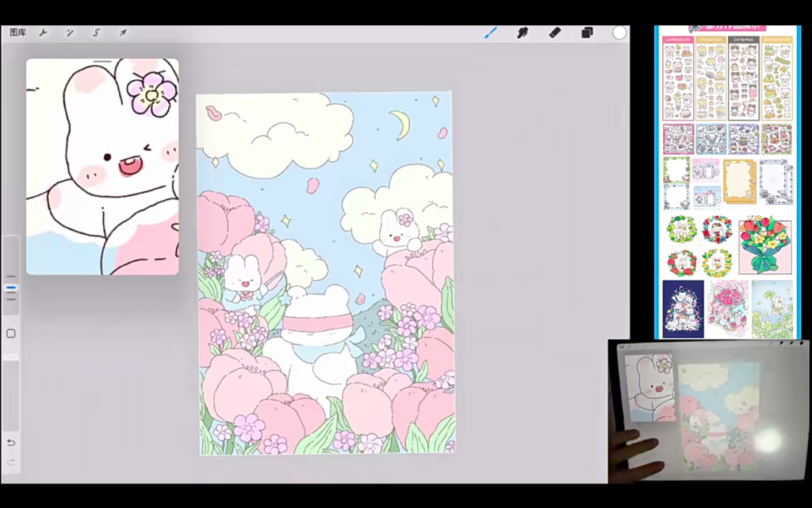This screenshot has width=812, height=508.
Task: Activate the Transform arrow tool
Action: tap(123, 33)
